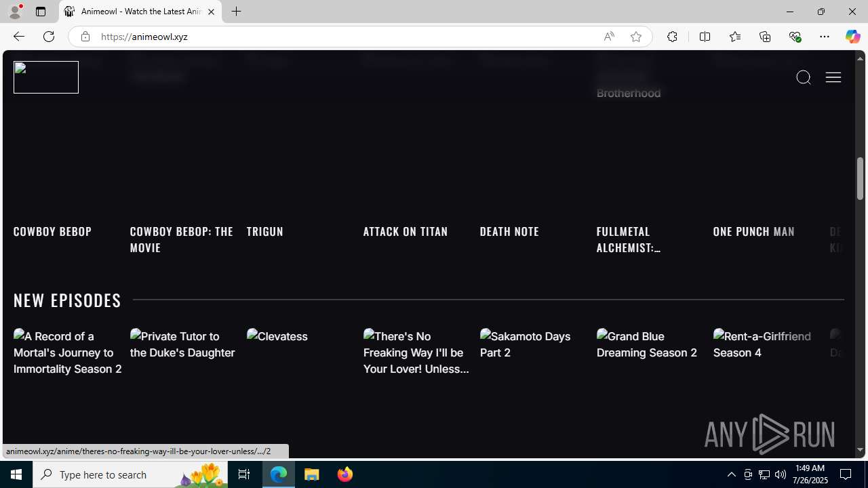Switch to Microsoft Edge taskbar icon
Screen dimensions: 868x488
279,474
